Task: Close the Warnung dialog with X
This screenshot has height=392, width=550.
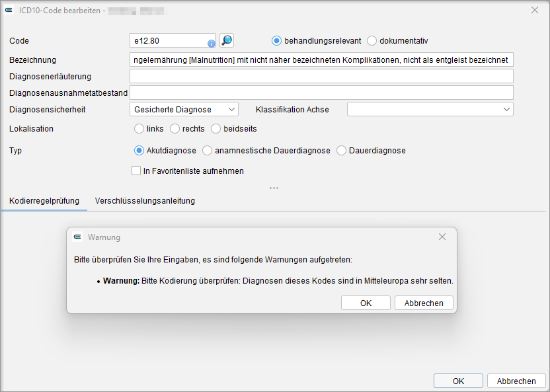Action: click(x=442, y=237)
